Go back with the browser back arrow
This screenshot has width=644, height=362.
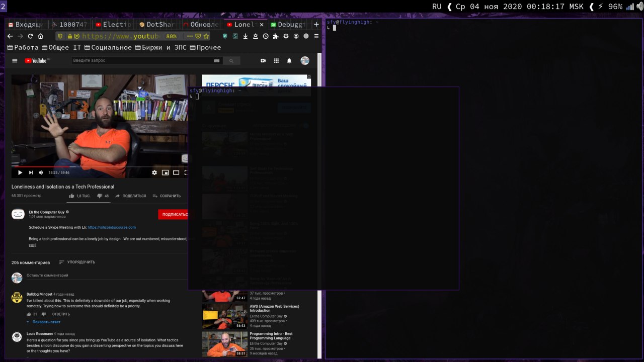(x=10, y=36)
